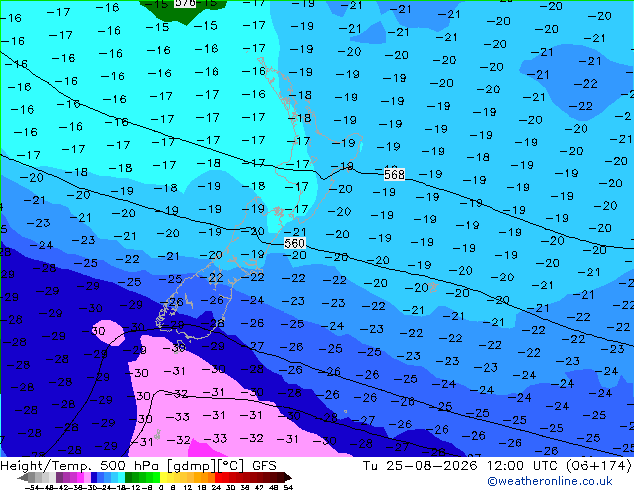Viewport: 634px width, 490px height.
Task: Click the dark green swatch in the legend
Action: (129, 477)
